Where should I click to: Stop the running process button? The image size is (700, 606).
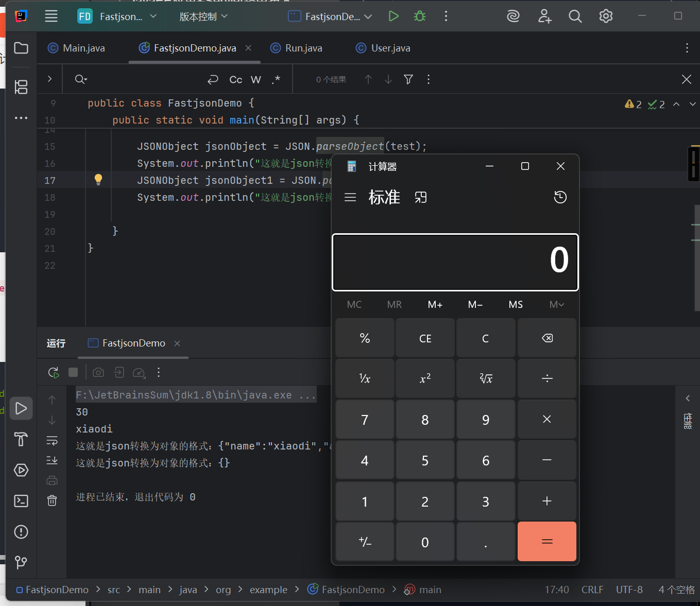click(73, 372)
